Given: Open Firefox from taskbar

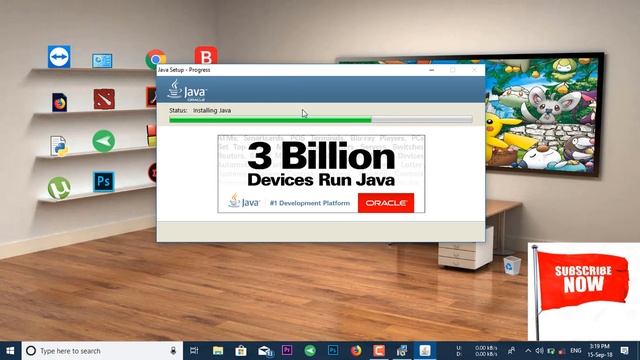Looking at the screenshot, I should 356,351.
